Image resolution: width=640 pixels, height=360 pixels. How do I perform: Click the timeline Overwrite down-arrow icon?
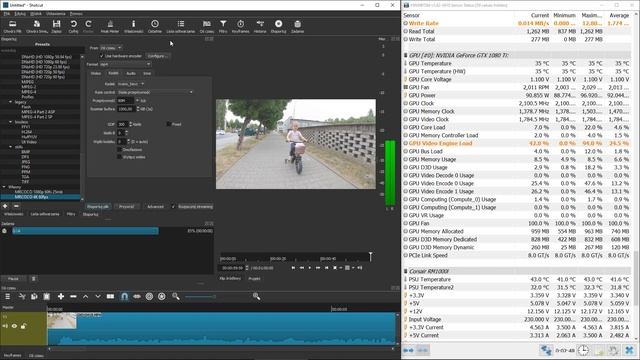pos(98,296)
